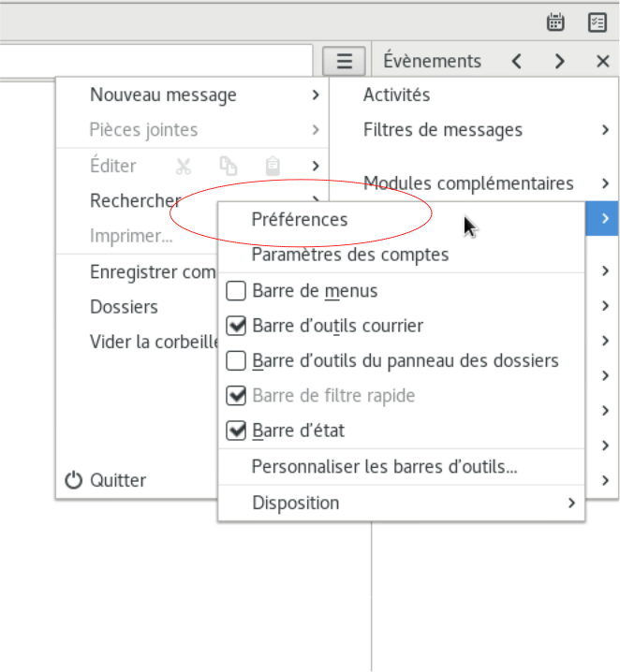This screenshot has width=620, height=672.
Task: Click the power icon next to Quitter
Action: [73, 480]
